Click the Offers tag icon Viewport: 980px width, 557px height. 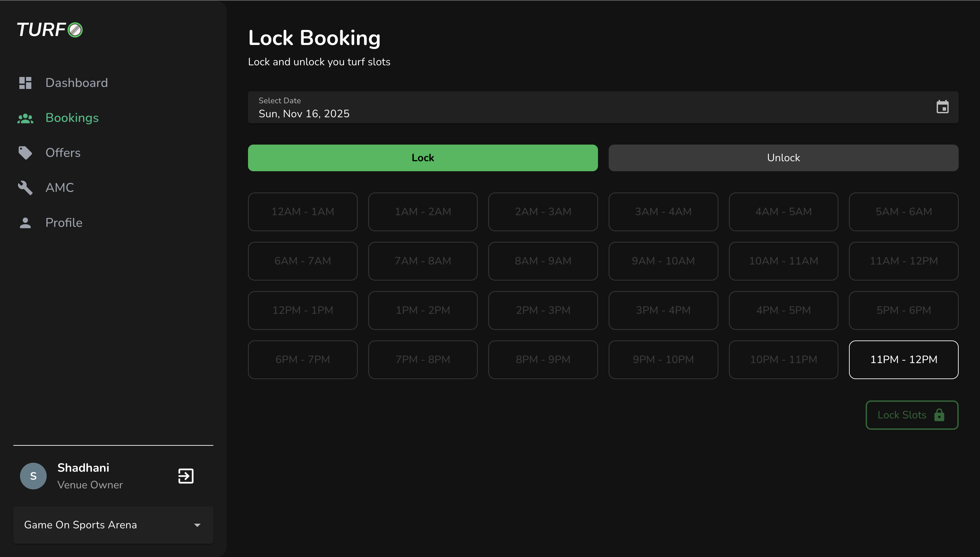[25, 153]
